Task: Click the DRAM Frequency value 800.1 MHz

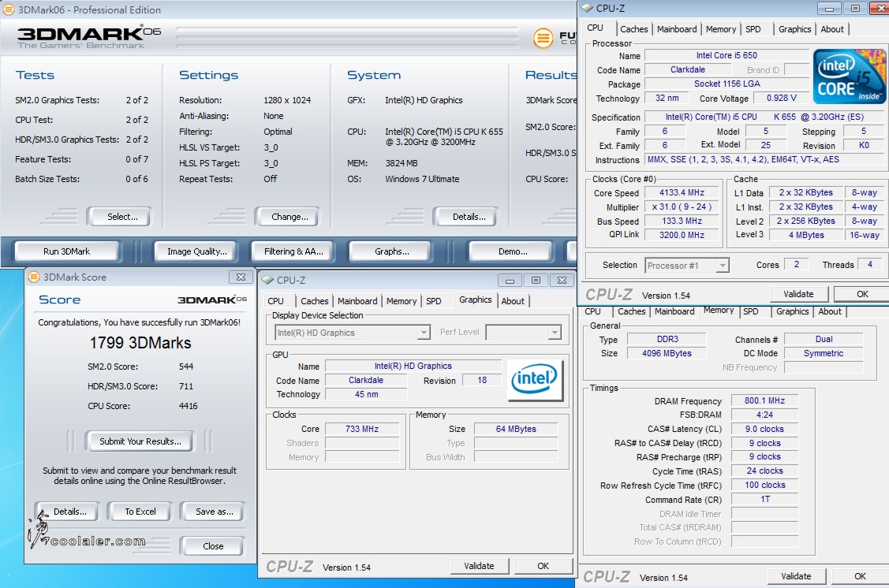Action: 765,400
